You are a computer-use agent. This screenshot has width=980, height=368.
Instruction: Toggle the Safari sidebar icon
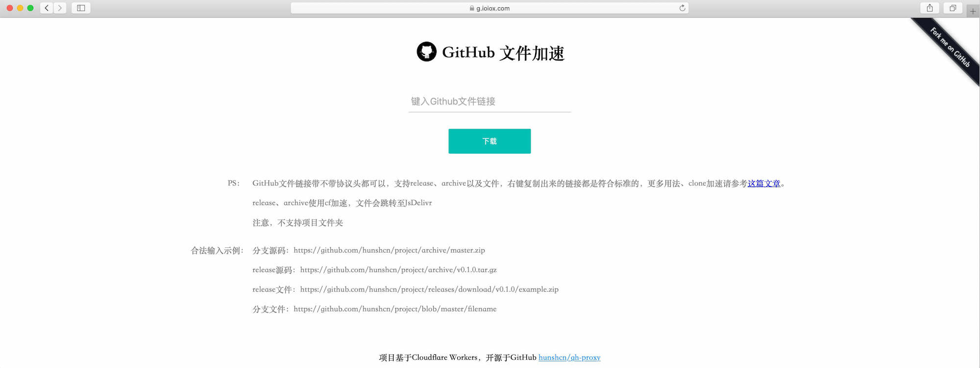click(x=81, y=8)
